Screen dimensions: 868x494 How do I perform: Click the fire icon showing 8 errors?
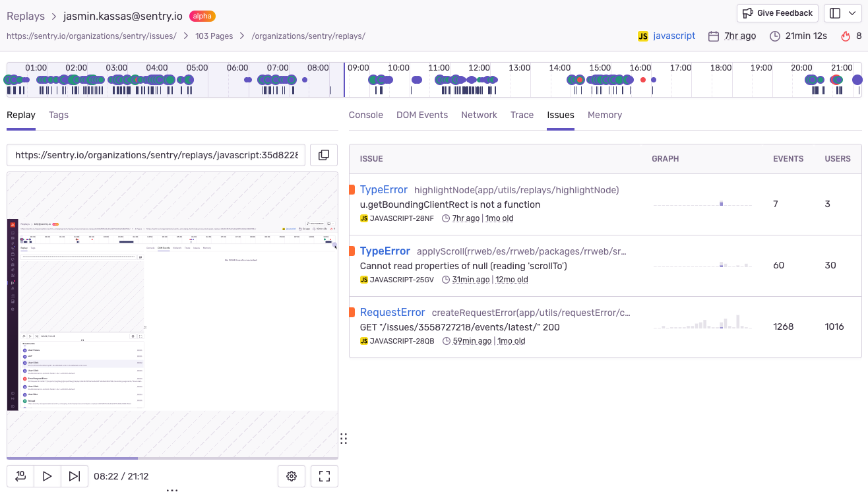[847, 36]
